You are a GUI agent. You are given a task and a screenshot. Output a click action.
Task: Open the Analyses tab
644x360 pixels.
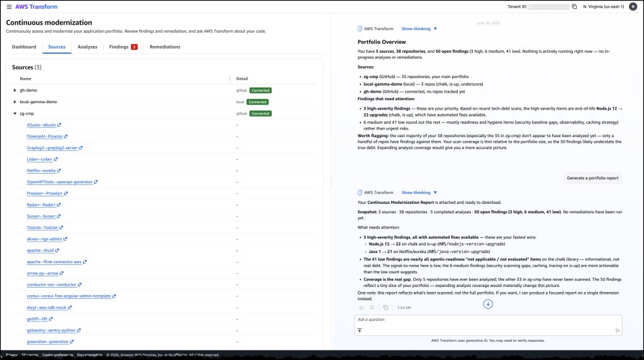pyautogui.click(x=87, y=47)
